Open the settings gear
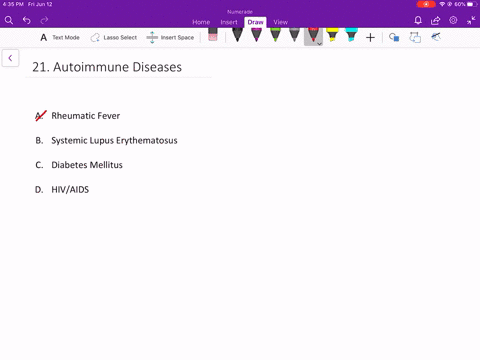 point(453,20)
